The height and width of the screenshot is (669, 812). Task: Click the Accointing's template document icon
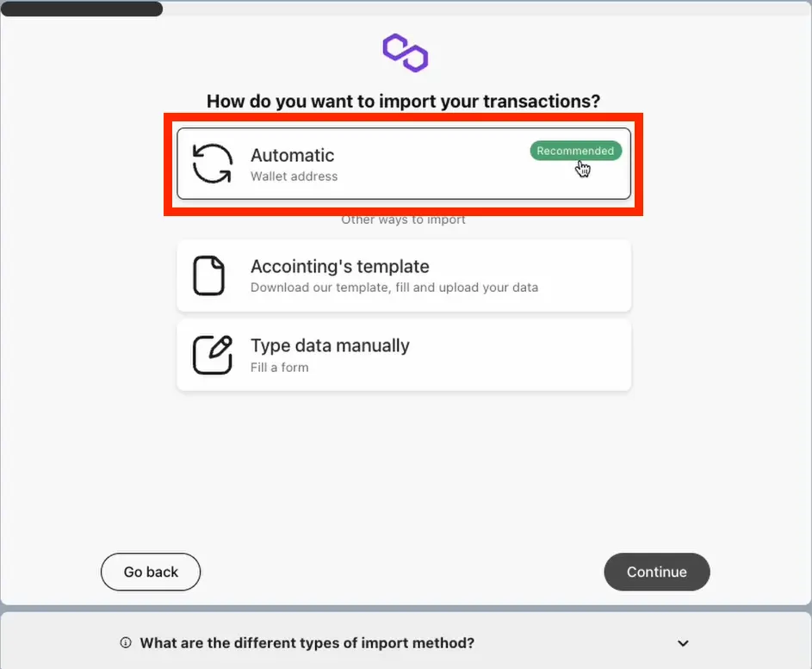[208, 276]
